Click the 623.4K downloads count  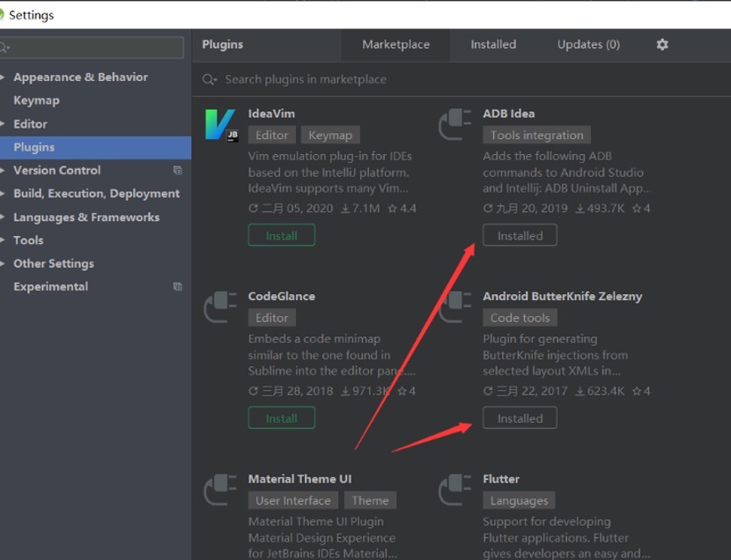[x=600, y=391]
